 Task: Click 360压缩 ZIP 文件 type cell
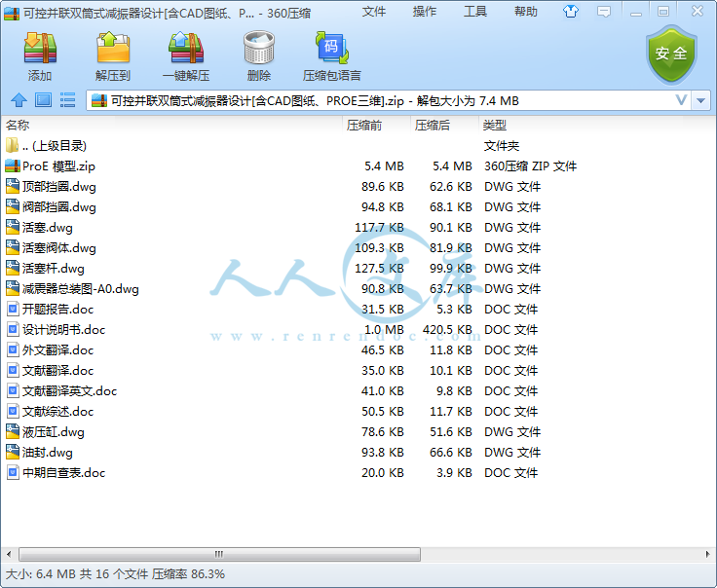point(530,166)
